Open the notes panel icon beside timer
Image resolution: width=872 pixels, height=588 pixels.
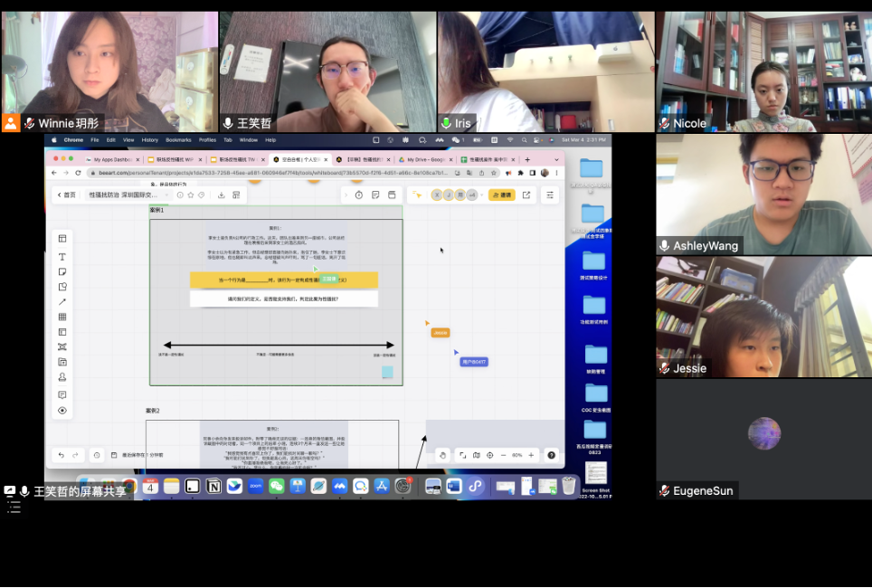375,195
